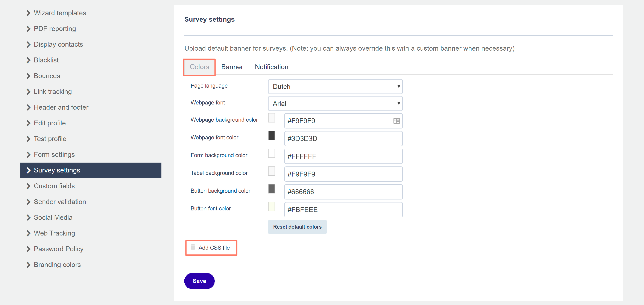The width and height of the screenshot is (644, 305).
Task: Click Reset default colors button
Action: tap(297, 227)
